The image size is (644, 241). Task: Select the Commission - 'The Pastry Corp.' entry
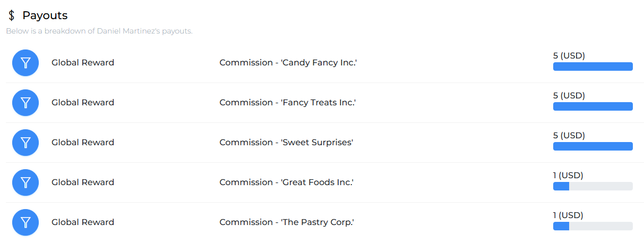click(287, 222)
